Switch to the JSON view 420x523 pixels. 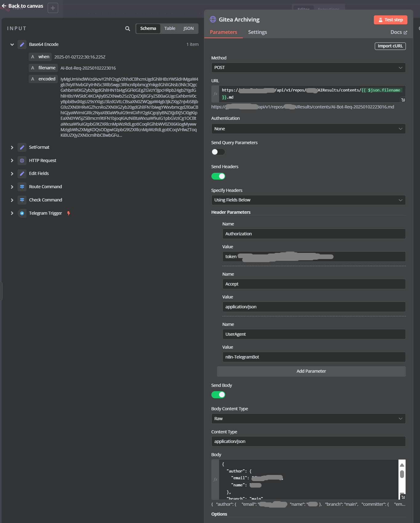tap(189, 28)
